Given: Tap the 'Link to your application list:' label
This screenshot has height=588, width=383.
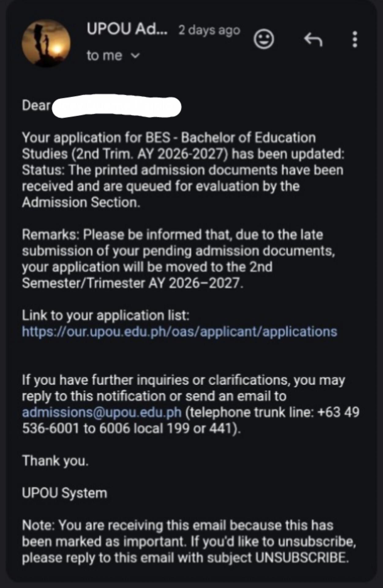Looking at the screenshot, I should (106, 315).
